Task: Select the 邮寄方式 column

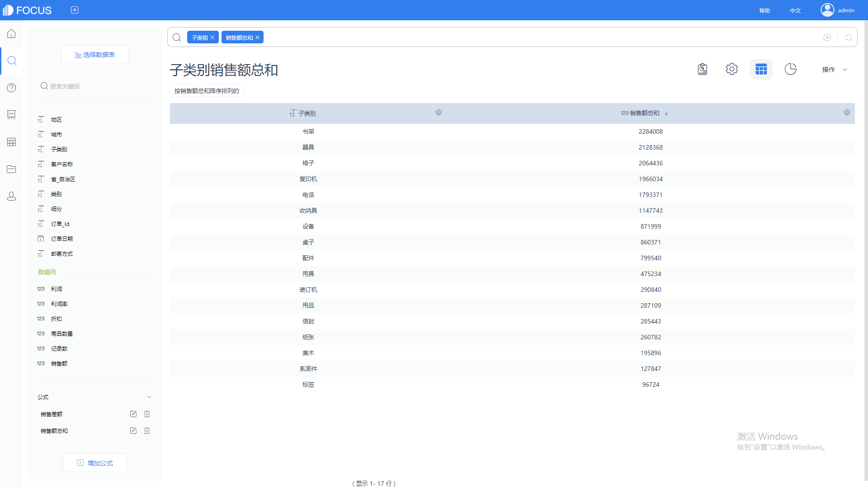Action: pos(61,254)
